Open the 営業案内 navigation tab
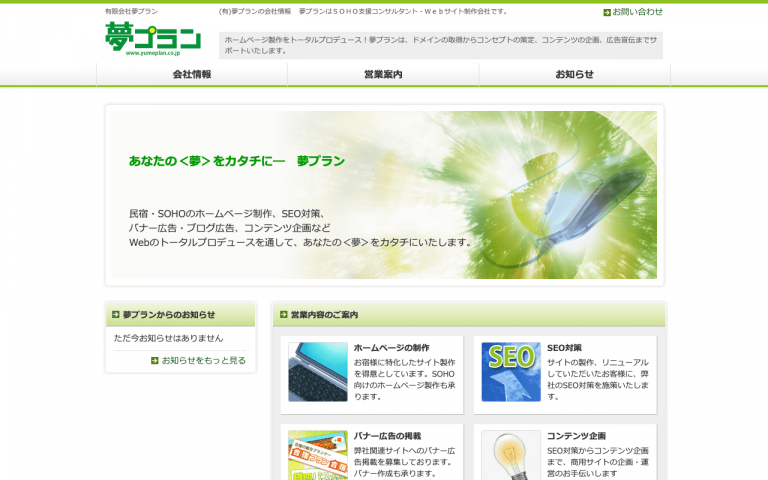Image resolution: width=768 pixels, height=480 pixels. (x=383, y=74)
